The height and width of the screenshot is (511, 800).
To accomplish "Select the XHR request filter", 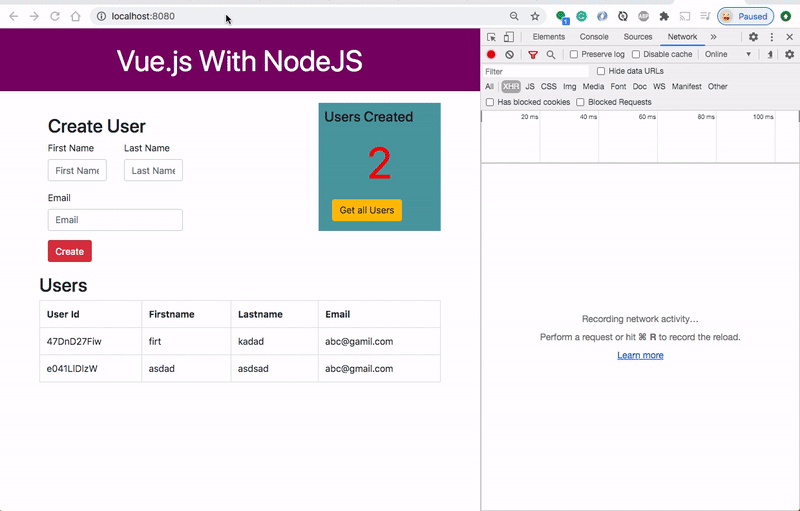I will pyautogui.click(x=511, y=86).
